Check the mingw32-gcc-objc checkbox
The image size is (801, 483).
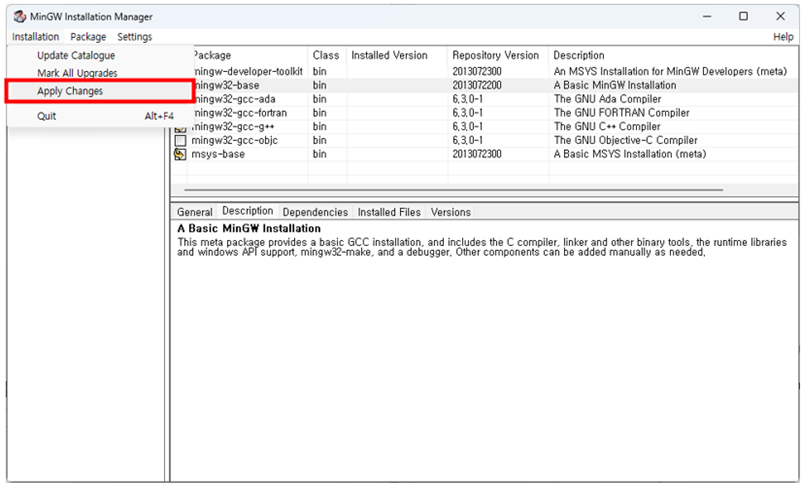(x=180, y=140)
